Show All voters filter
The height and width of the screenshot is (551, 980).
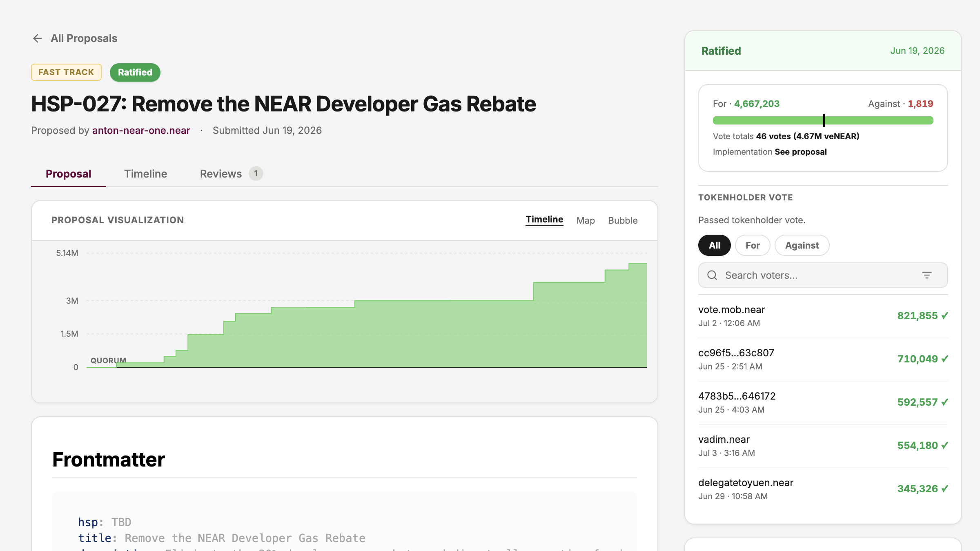715,245
